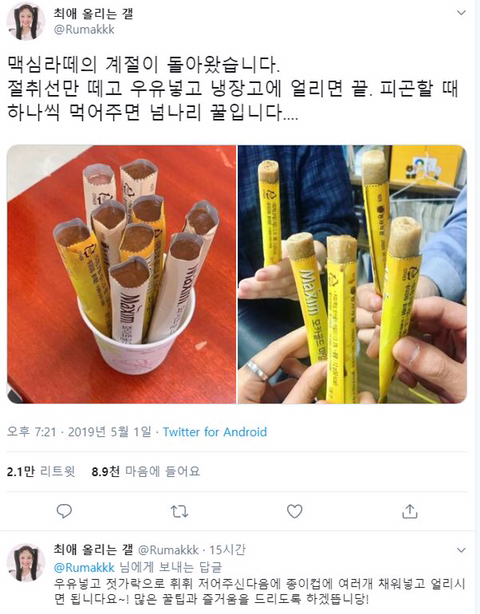Open the @Rumakkk mention link in reply
480x614 pixels.
(84, 567)
